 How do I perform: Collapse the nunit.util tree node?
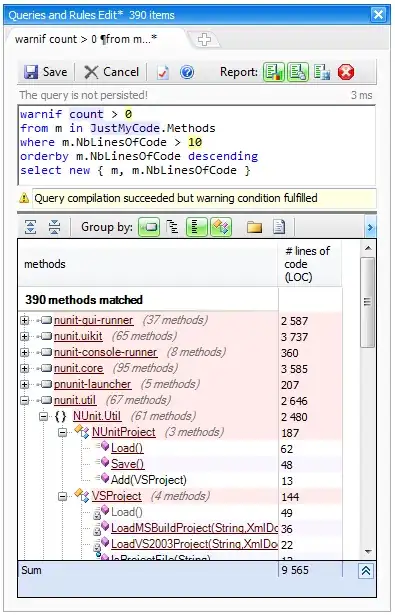pyautogui.click(x=24, y=401)
